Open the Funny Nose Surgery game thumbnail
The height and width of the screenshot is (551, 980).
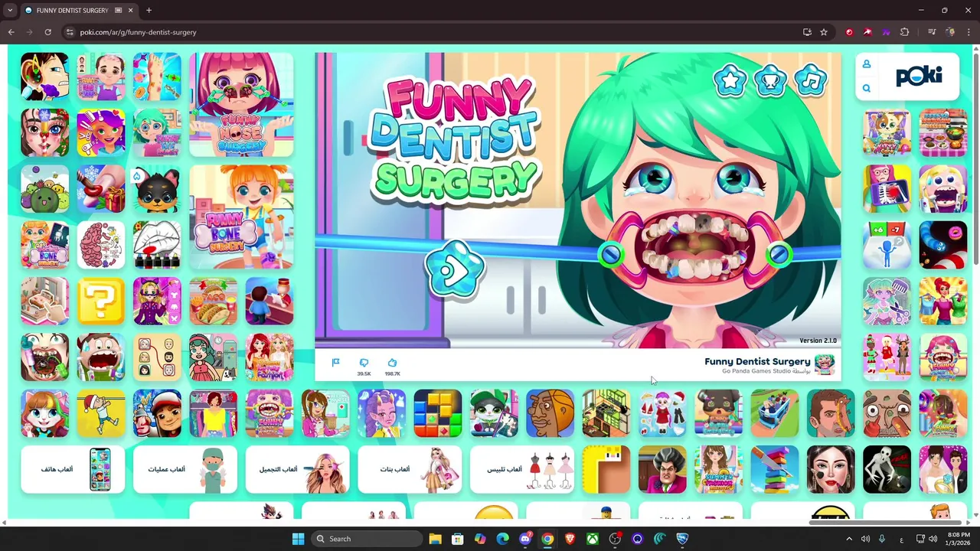point(241,105)
